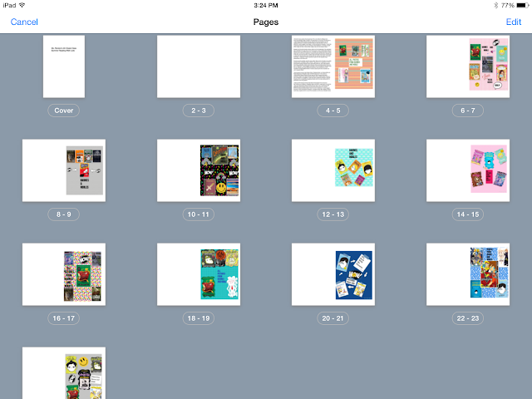The height and width of the screenshot is (399, 532).
Task: Open the pages 14 - 15 spread thumbnail
Action: tap(468, 170)
